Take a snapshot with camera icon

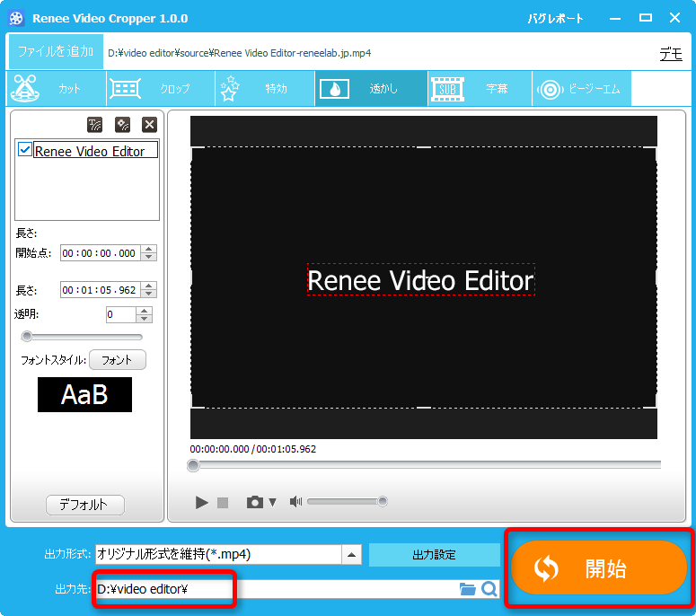pyautogui.click(x=255, y=502)
